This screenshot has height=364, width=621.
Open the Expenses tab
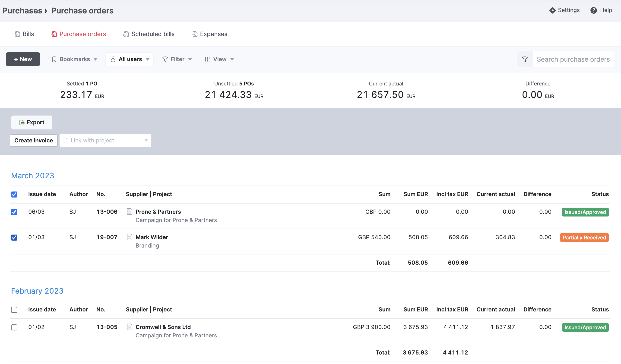point(210,34)
